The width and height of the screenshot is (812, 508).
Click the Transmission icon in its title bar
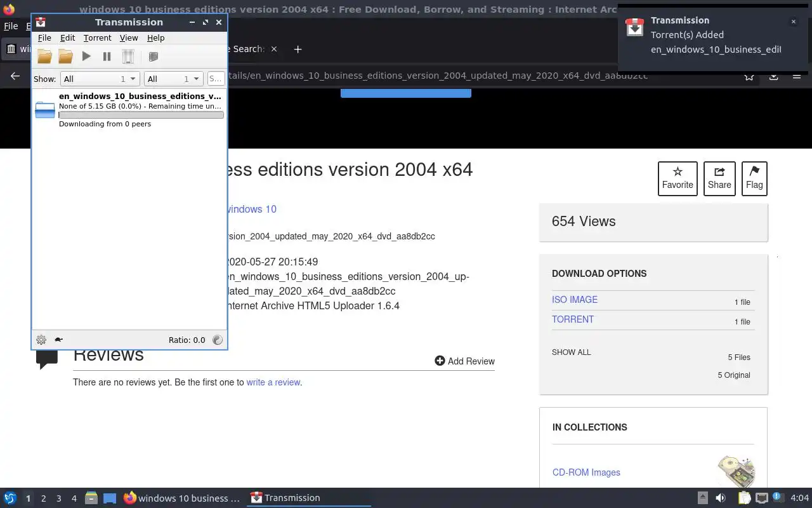pyautogui.click(x=41, y=22)
